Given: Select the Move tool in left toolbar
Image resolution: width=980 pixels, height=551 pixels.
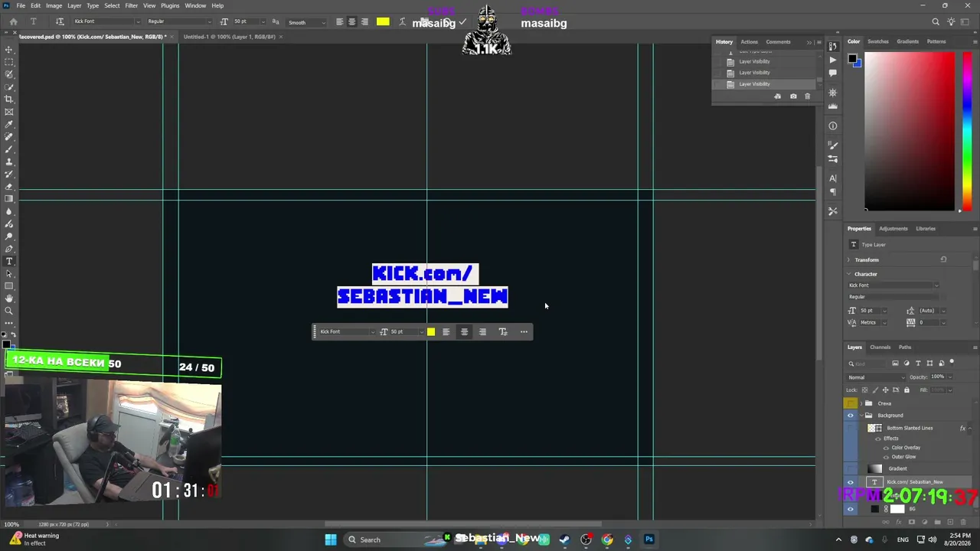Looking at the screenshot, I should [9, 50].
